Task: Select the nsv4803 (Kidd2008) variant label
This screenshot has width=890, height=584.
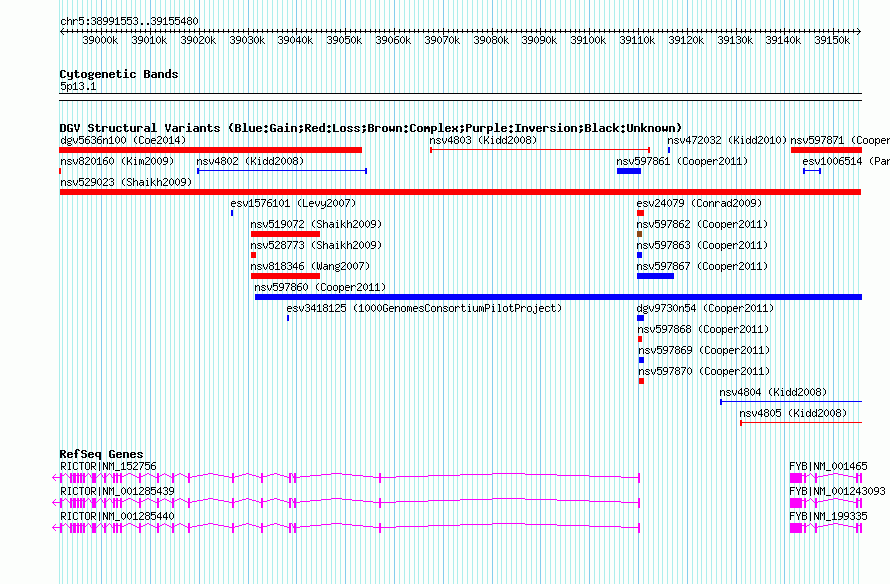Action: tap(483, 140)
